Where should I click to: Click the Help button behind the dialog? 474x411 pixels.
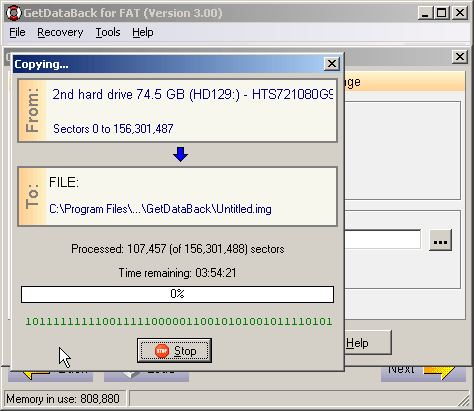368,343
